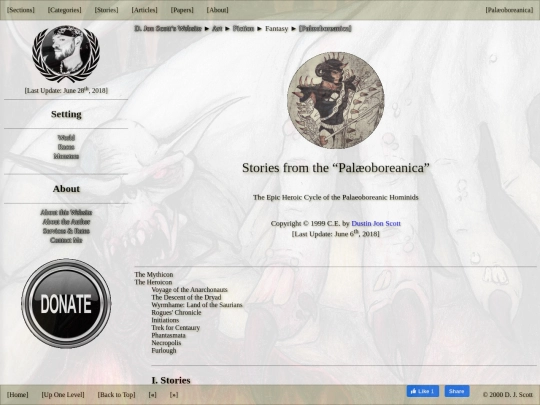Screen dimensions: 540x405
Task: Open About the Author link
Action: pyautogui.click(x=66, y=222)
